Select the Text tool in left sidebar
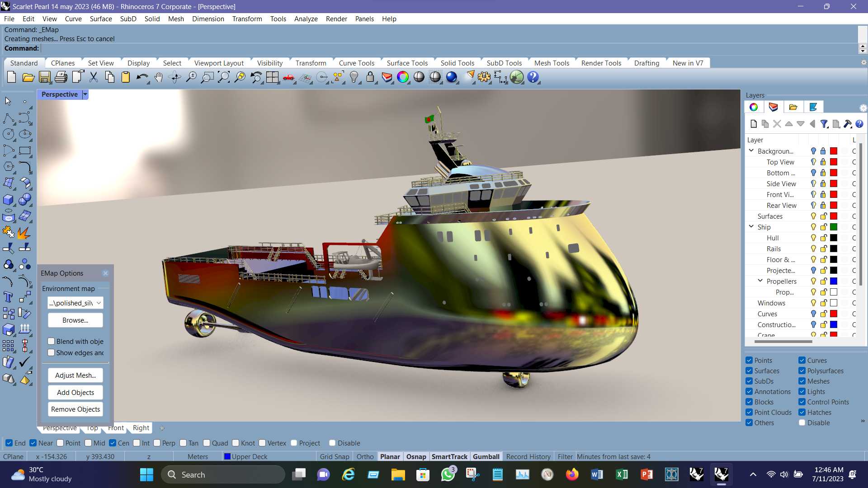Viewport: 868px width, 488px height. point(8,297)
